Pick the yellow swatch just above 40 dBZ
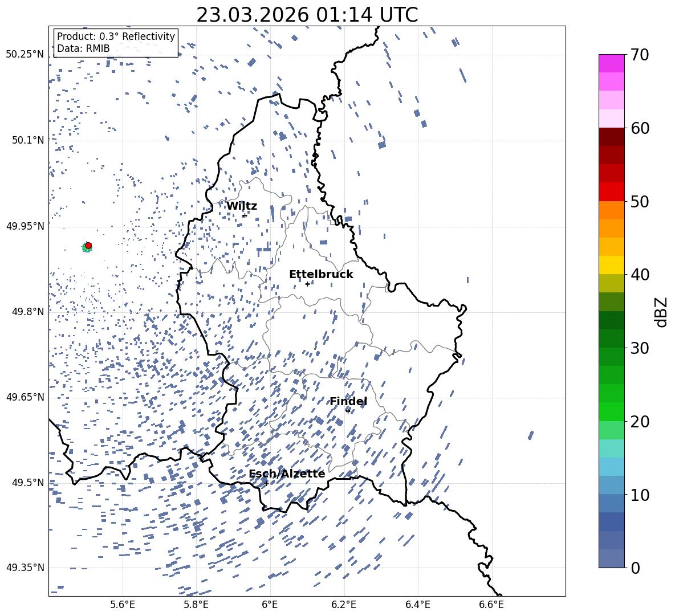This screenshot has width=675, height=616. [x=612, y=265]
